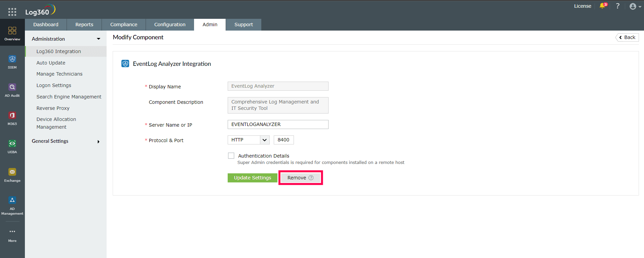Open Auto Update settings

[51, 63]
